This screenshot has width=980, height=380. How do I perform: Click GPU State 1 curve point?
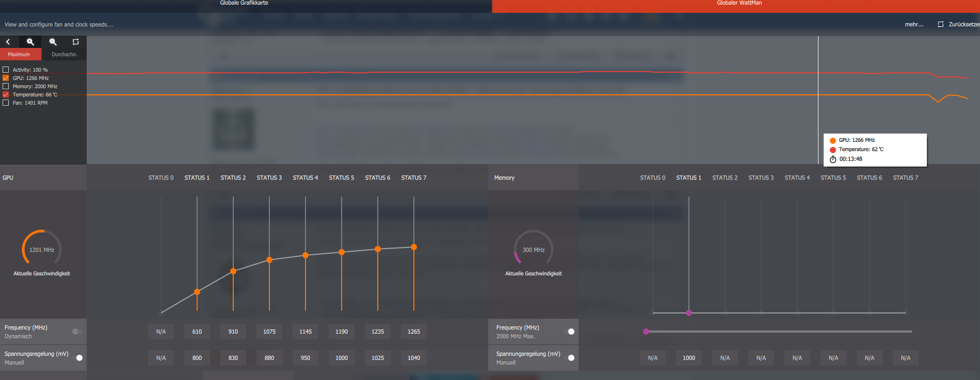(197, 292)
